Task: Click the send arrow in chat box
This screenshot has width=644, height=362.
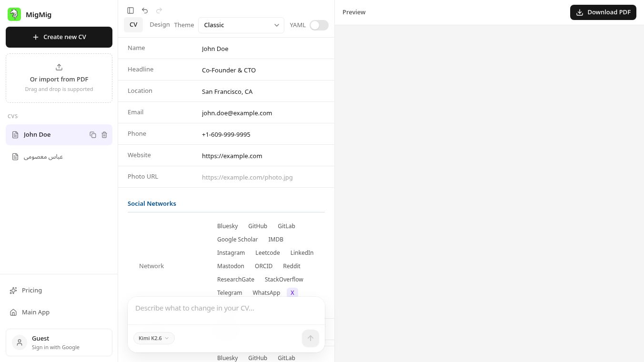Action: click(x=311, y=338)
